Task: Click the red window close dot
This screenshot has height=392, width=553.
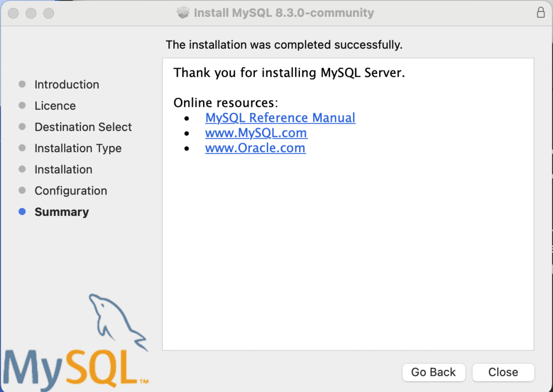Action: 14,13
